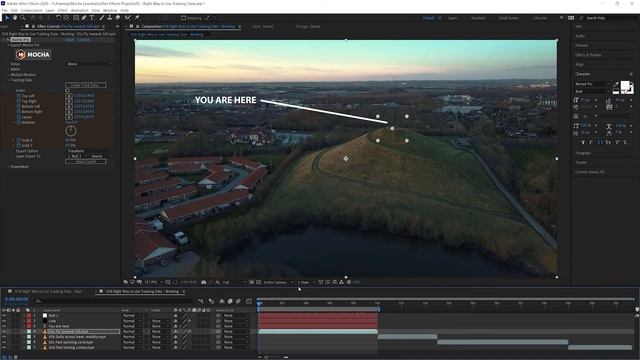Toggle Rotation stopwatch in Effect Controls
Image resolution: width=640 pixels, height=360 pixels.
coord(18,122)
